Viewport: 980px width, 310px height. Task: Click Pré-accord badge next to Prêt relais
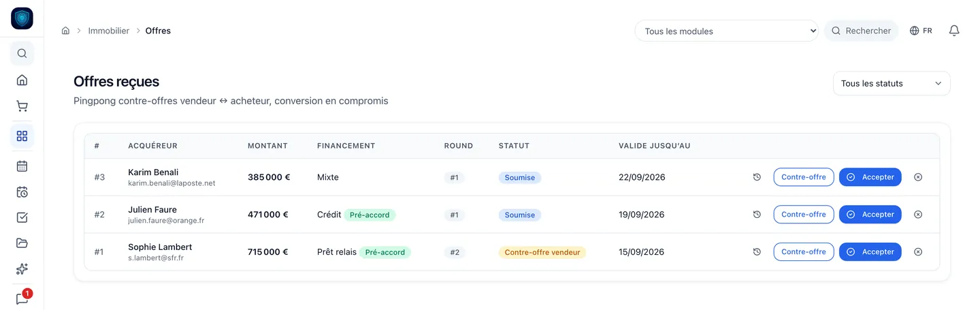click(x=385, y=252)
